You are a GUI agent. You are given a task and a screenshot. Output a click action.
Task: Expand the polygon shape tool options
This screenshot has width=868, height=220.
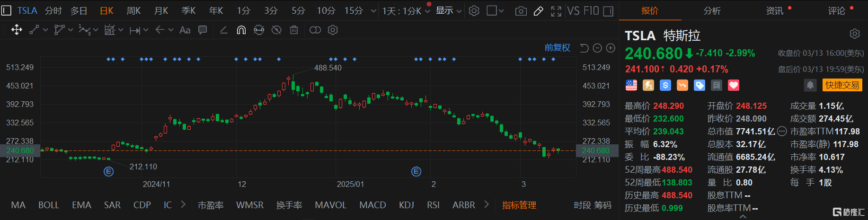pos(71,30)
